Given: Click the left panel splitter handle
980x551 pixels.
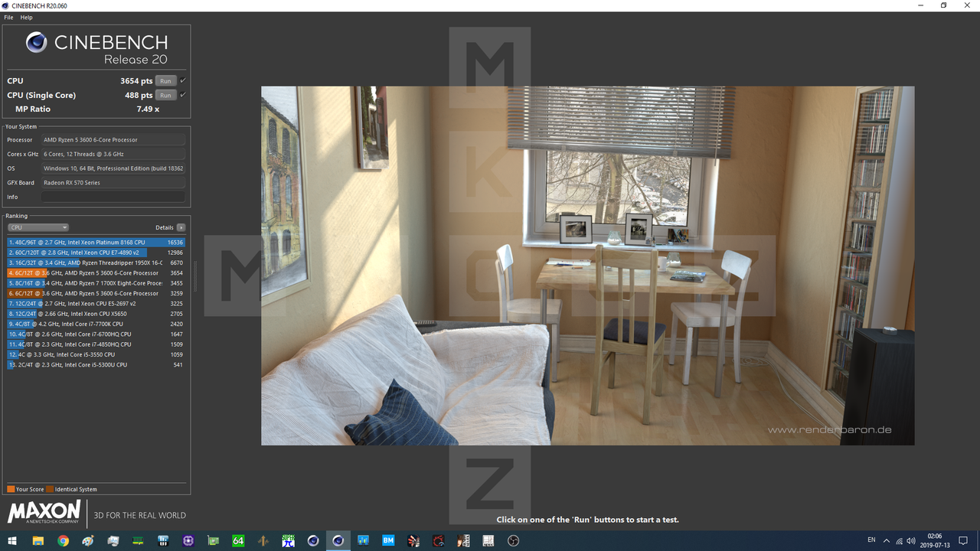Looking at the screenshot, I should (194, 275).
